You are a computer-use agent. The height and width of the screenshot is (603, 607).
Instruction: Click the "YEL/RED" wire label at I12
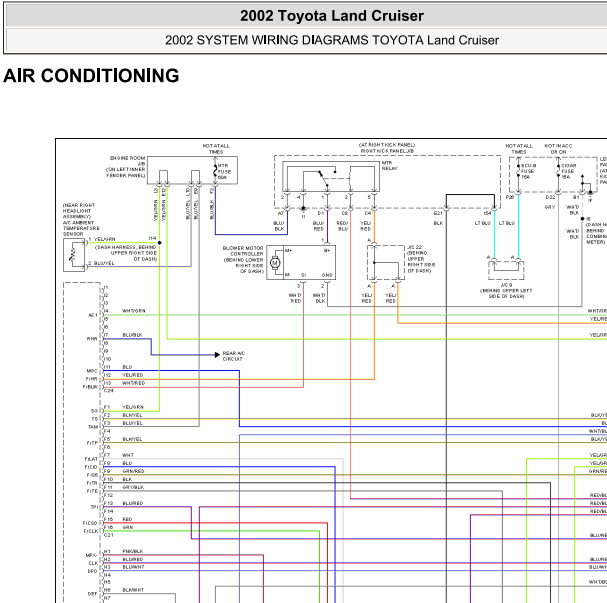(x=132, y=375)
